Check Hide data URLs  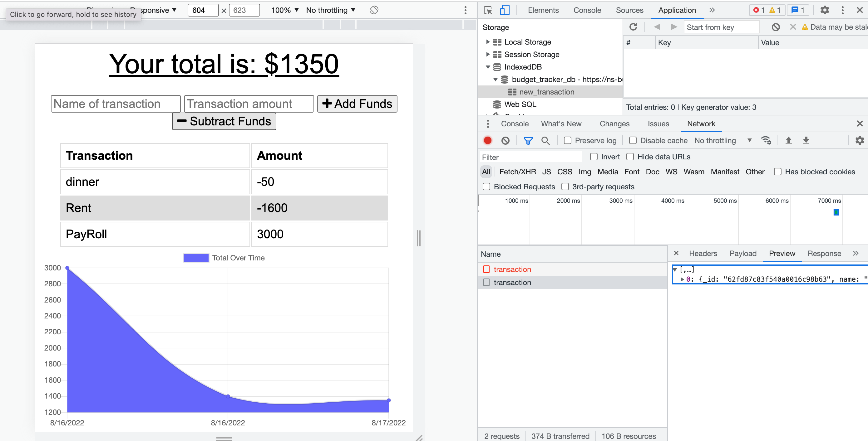(630, 157)
